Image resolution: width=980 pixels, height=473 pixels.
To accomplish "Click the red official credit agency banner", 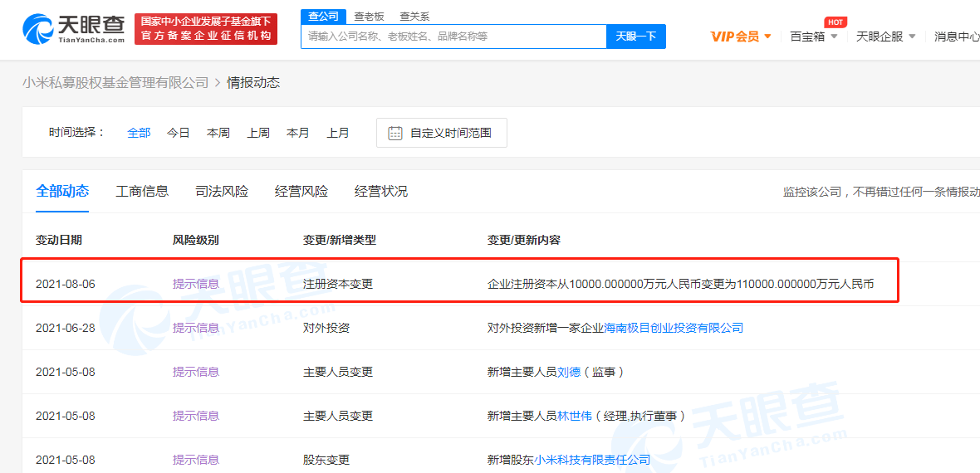I will point(206,29).
